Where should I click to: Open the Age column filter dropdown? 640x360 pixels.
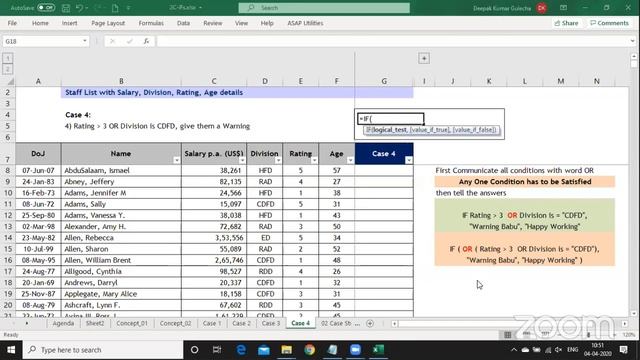coord(350,160)
